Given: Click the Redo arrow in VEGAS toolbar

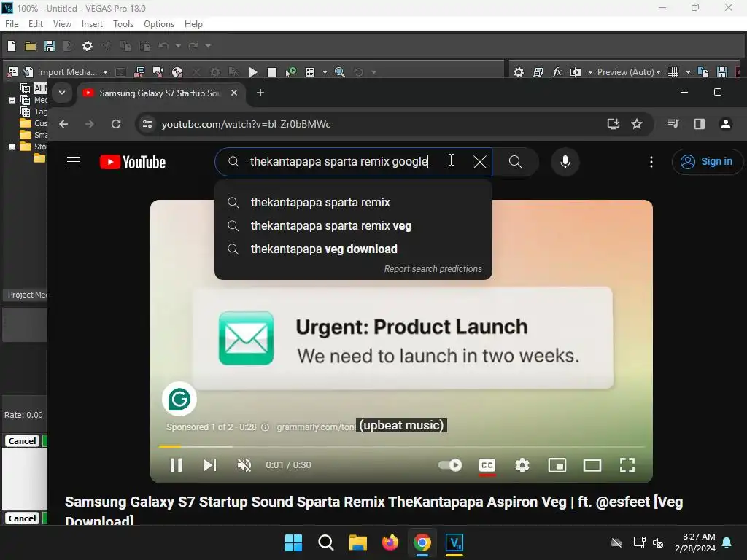Looking at the screenshot, I should [x=193, y=46].
